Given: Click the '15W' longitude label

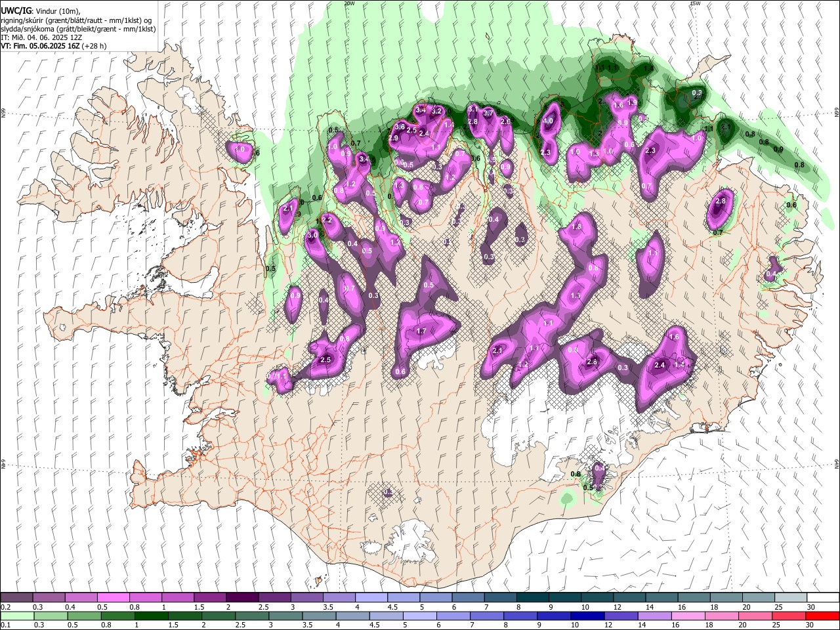Looking at the screenshot, I should (x=695, y=3).
